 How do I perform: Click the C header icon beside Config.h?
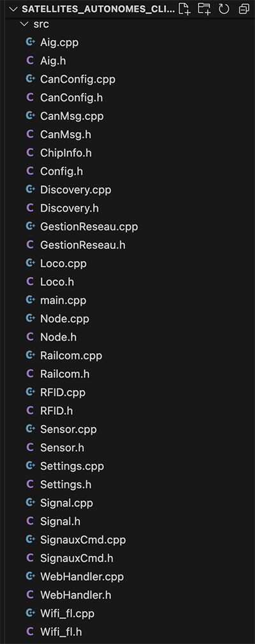pos(29,170)
